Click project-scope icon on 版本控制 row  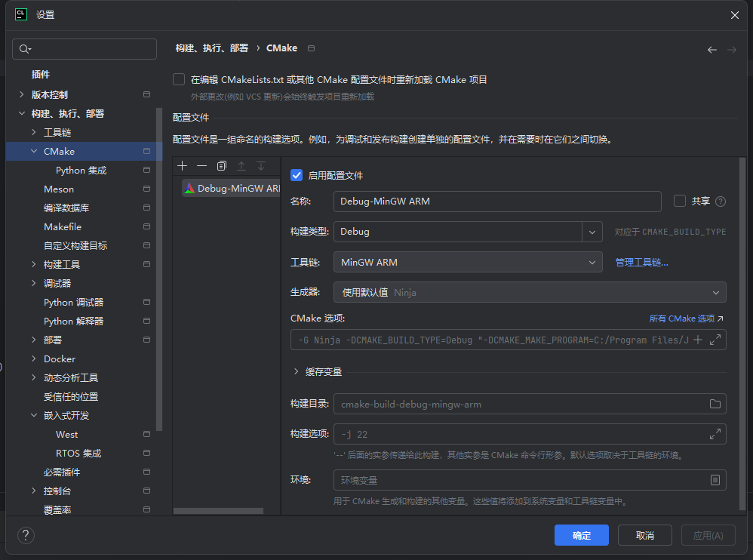click(146, 94)
